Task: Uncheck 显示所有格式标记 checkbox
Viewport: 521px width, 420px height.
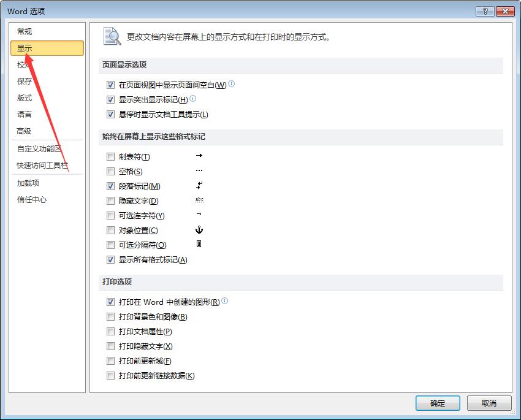Action: [110, 260]
